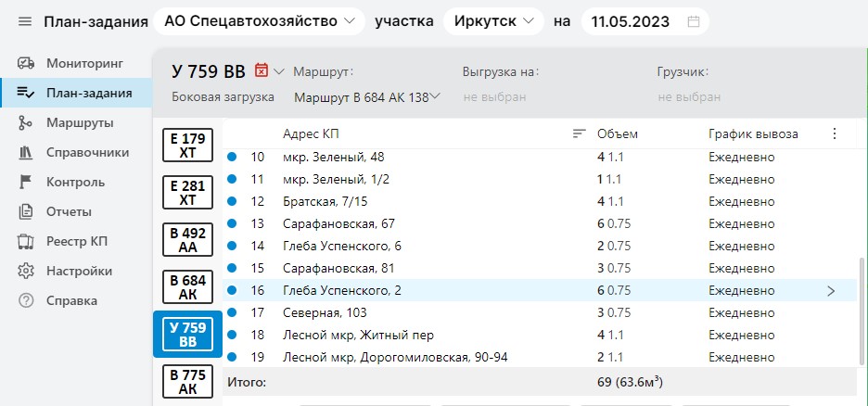
Task: Click the red calendar icon beside У 759 ВВ
Action: [x=262, y=71]
